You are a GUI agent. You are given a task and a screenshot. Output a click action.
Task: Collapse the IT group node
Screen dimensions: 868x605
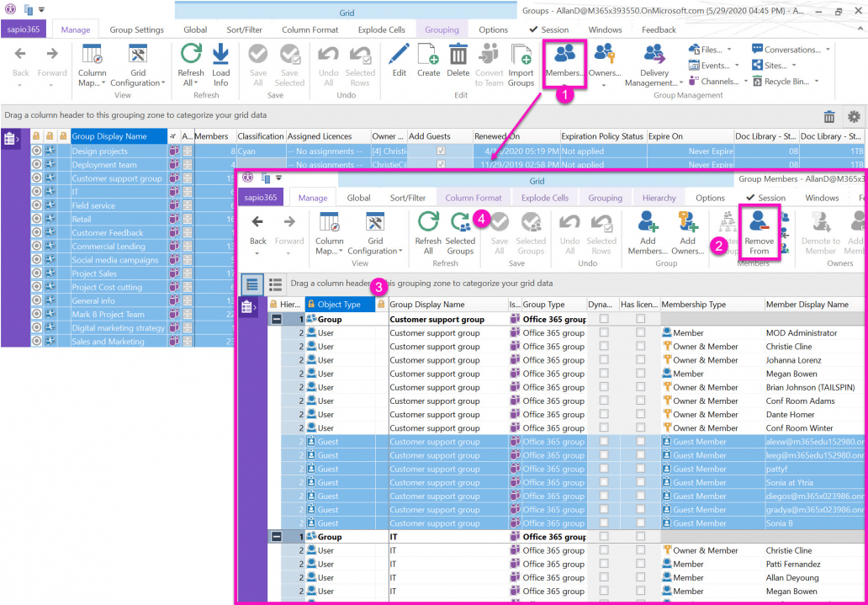(277, 537)
